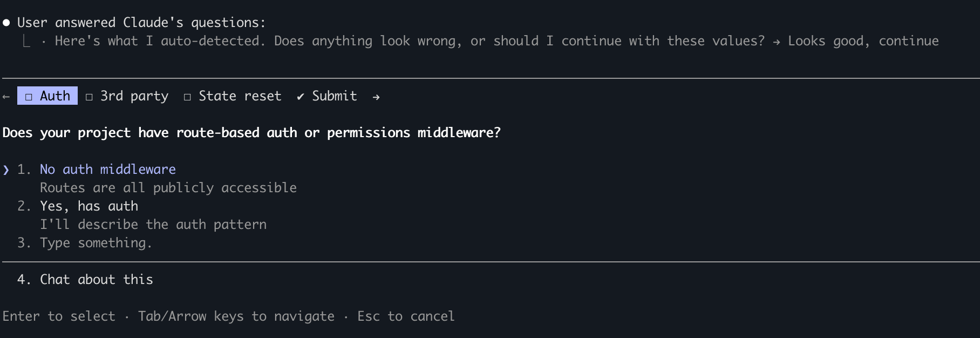Screen dimensions: 980x338
Task: Click the "Type something." input option
Action: click(96, 243)
